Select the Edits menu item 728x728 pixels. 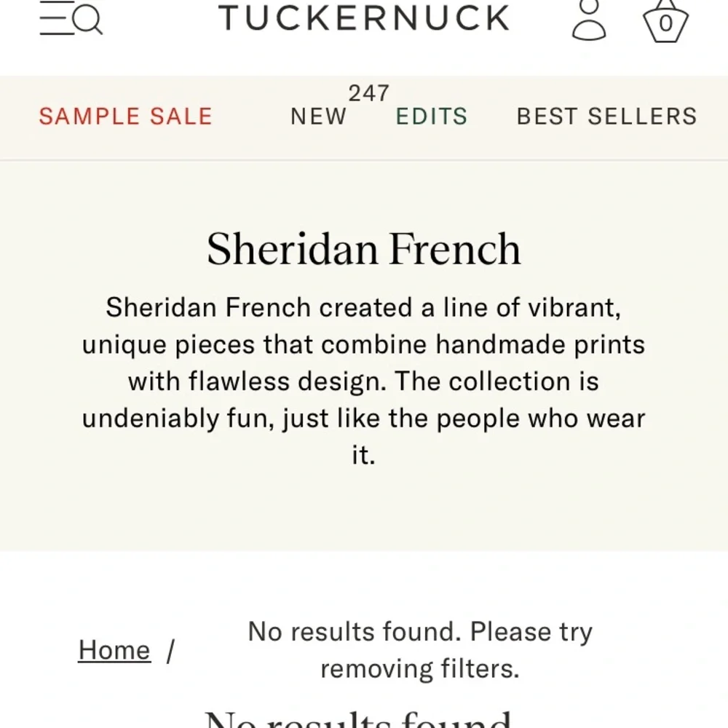[x=431, y=116]
